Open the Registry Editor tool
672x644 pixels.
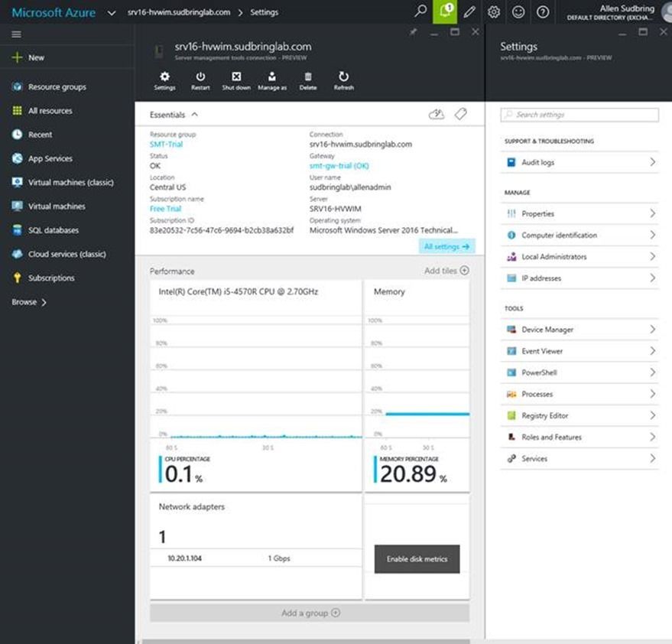point(579,415)
